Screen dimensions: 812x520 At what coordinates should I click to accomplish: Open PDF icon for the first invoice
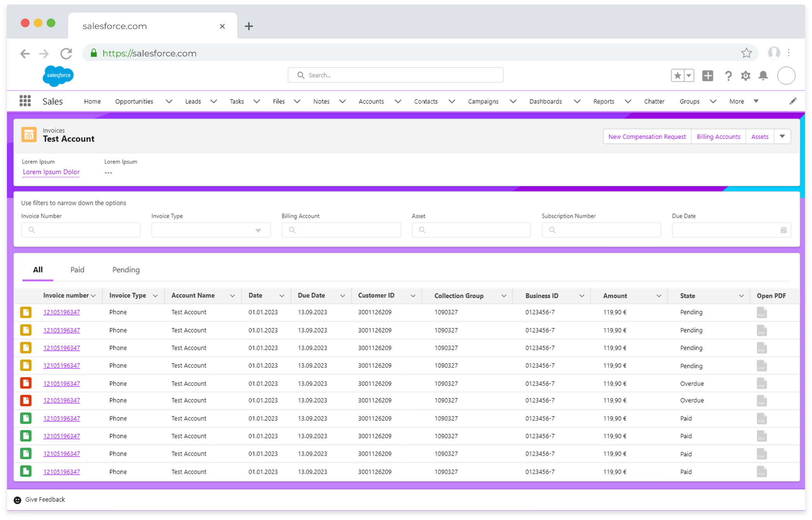[x=761, y=312]
